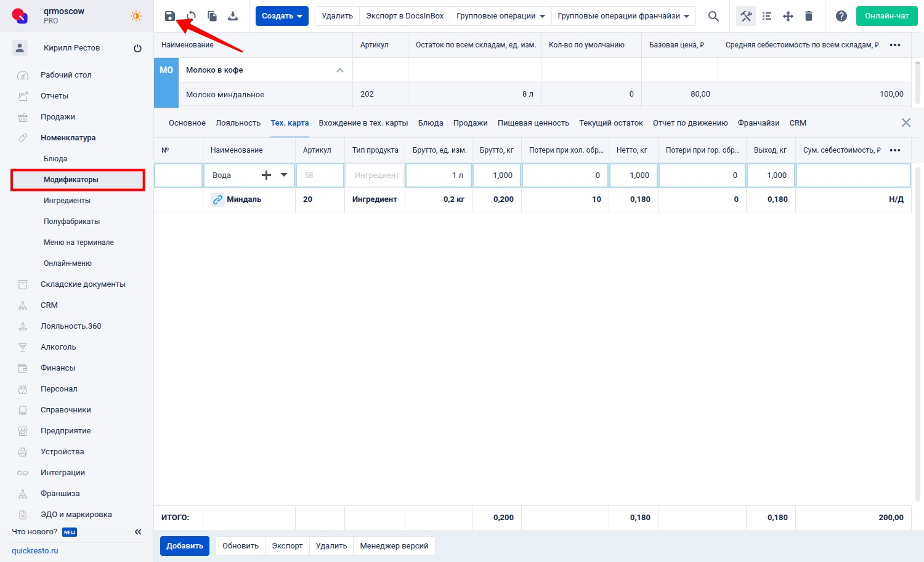Click the trash bin icon in toolbar
This screenshot has height=562, width=924.
coord(809,16)
